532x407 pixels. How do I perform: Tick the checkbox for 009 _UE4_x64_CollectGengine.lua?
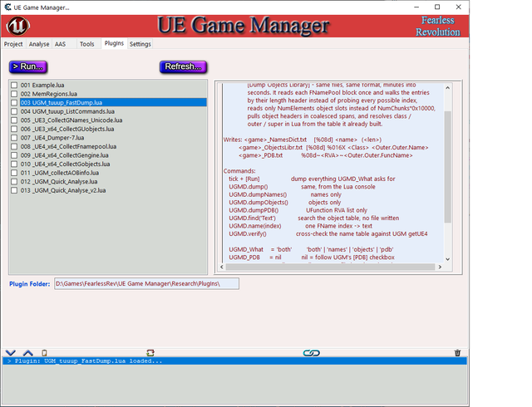click(x=14, y=155)
